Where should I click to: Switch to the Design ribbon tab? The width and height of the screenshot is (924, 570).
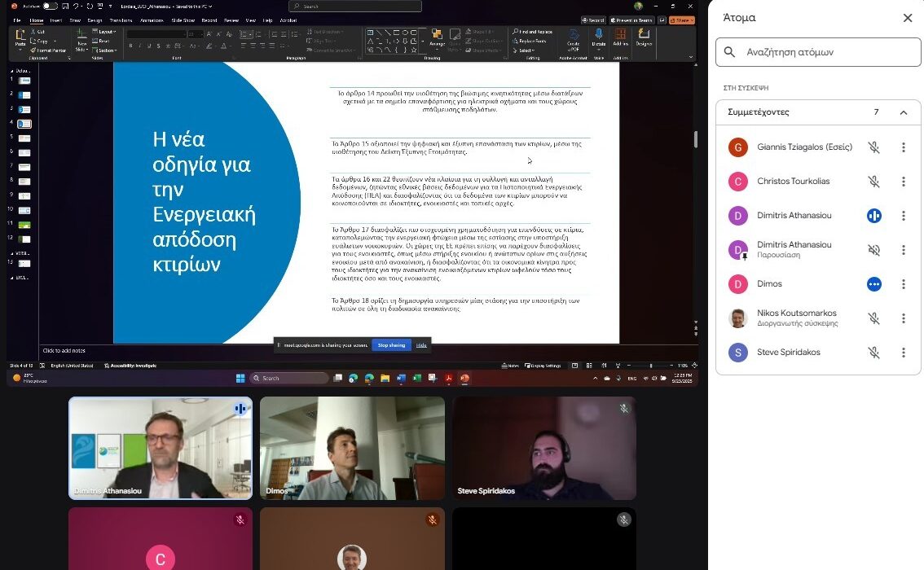coord(95,20)
